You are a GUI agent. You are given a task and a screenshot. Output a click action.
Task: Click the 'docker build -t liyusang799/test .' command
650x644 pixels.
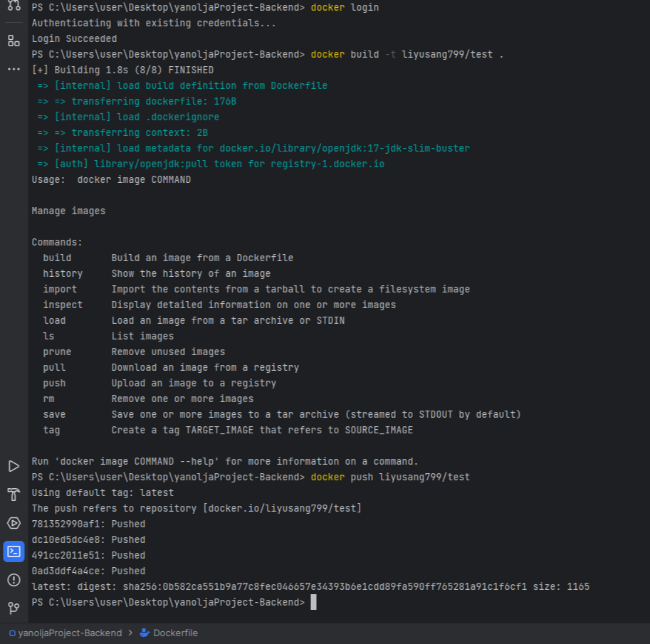pyautogui.click(x=407, y=54)
